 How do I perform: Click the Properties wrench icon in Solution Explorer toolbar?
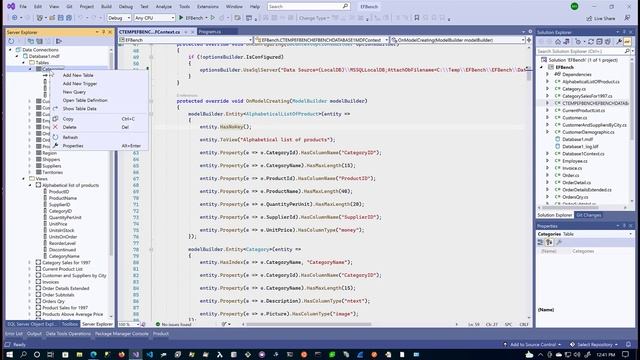point(619,42)
